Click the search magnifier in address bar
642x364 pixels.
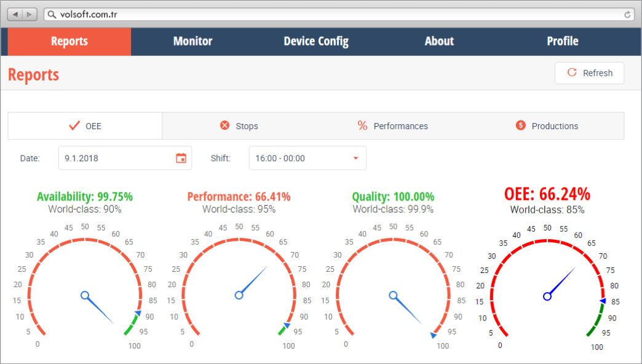(52, 14)
